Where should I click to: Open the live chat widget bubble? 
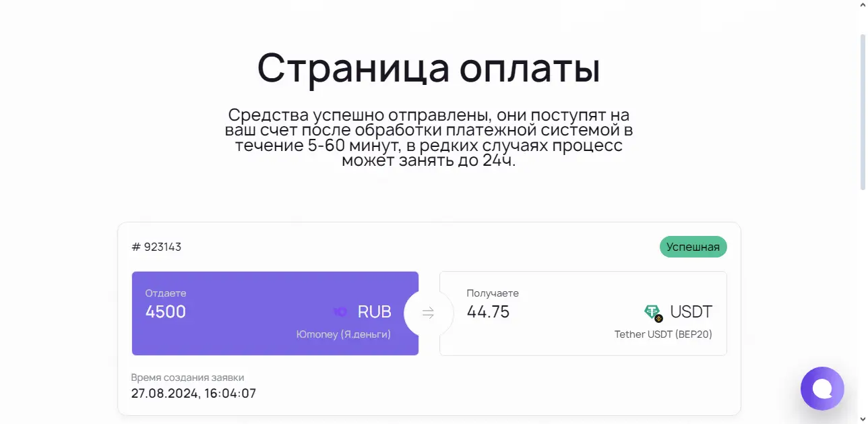pos(821,388)
